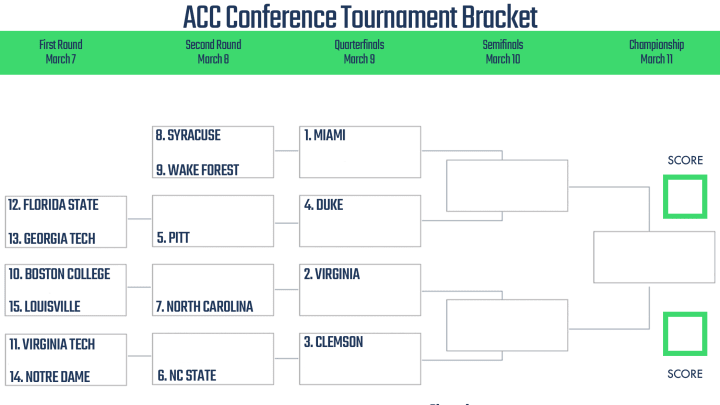Pick 4. Duke quarterfinal box
The width and height of the screenshot is (720, 405).
pyautogui.click(x=360, y=221)
